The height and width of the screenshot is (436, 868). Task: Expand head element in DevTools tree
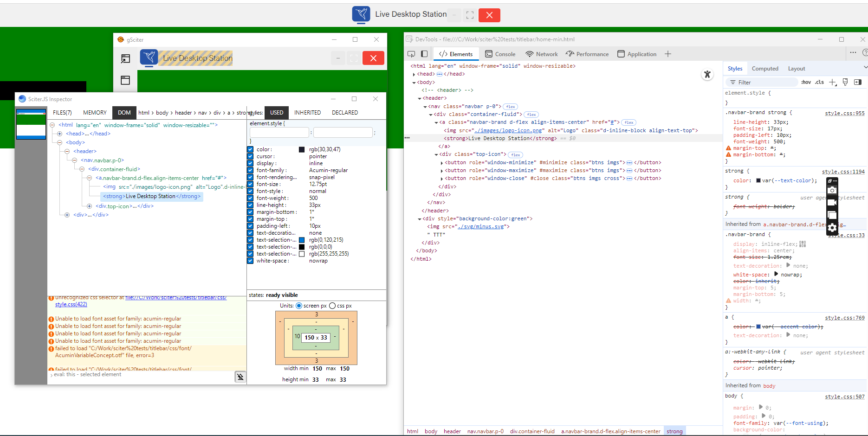[x=414, y=74]
